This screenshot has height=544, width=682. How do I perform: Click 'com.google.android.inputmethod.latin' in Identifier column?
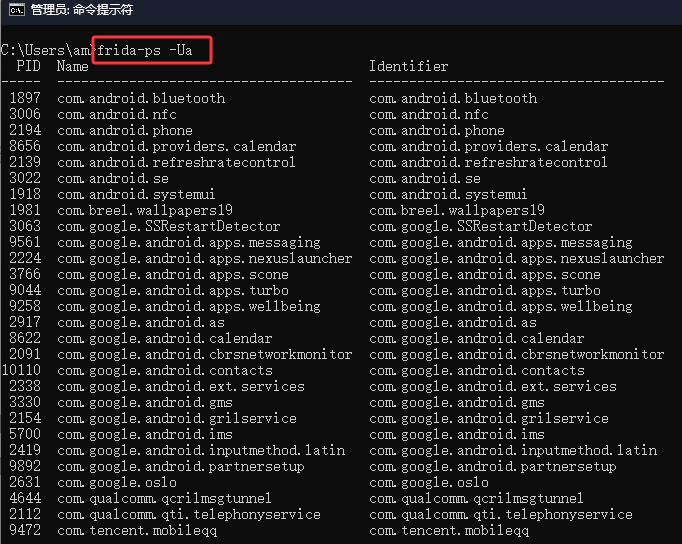pos(513,451)
